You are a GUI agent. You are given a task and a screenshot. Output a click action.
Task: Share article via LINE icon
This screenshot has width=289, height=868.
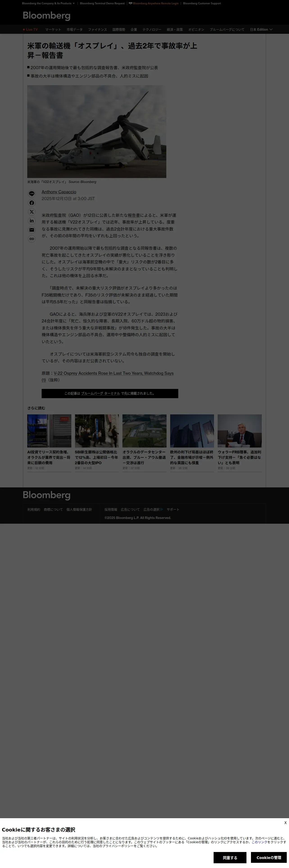32,194
